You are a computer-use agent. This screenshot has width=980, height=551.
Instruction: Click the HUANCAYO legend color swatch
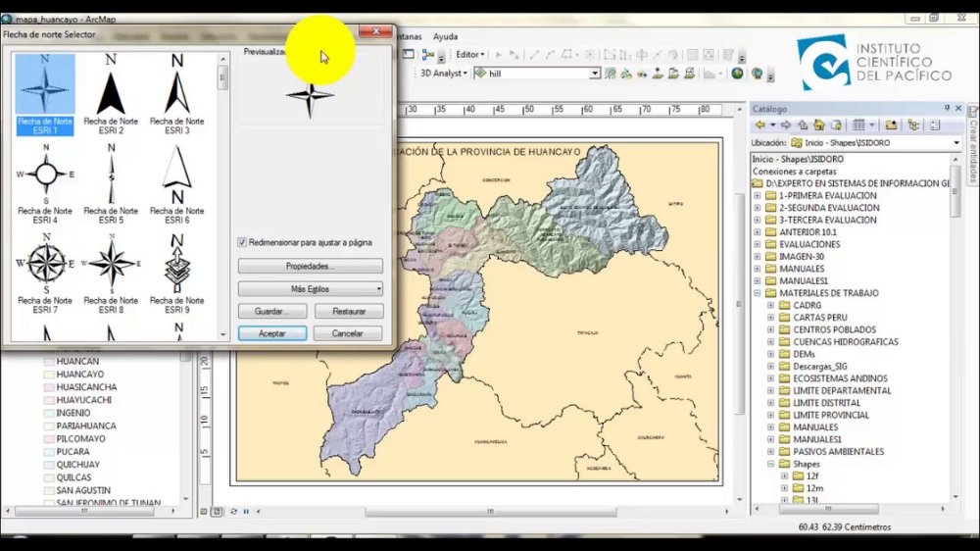pyautogui.click(x=49, y=375)
